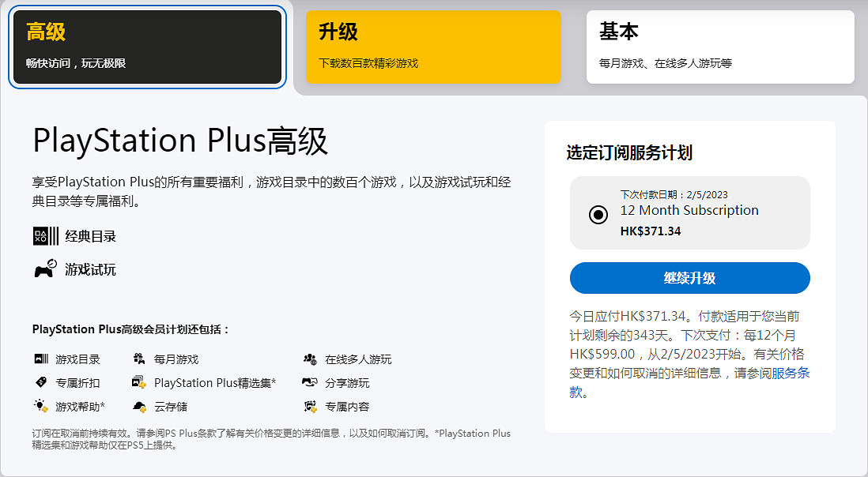Switch to the 基本 (Essential) tab
Viewport: 868px width, 477px height.
tap(720, 46)
